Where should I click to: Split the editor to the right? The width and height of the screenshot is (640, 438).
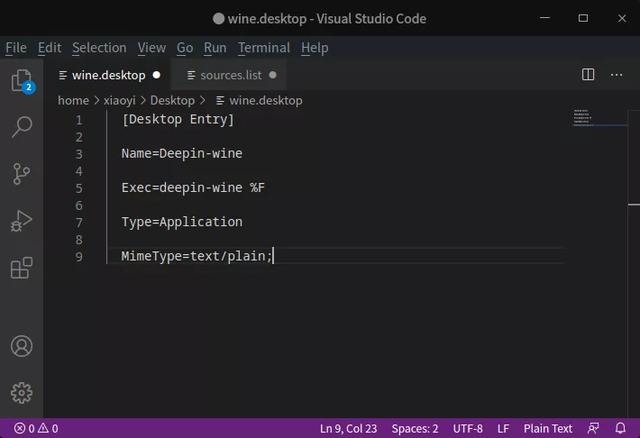tap(588, 75)
